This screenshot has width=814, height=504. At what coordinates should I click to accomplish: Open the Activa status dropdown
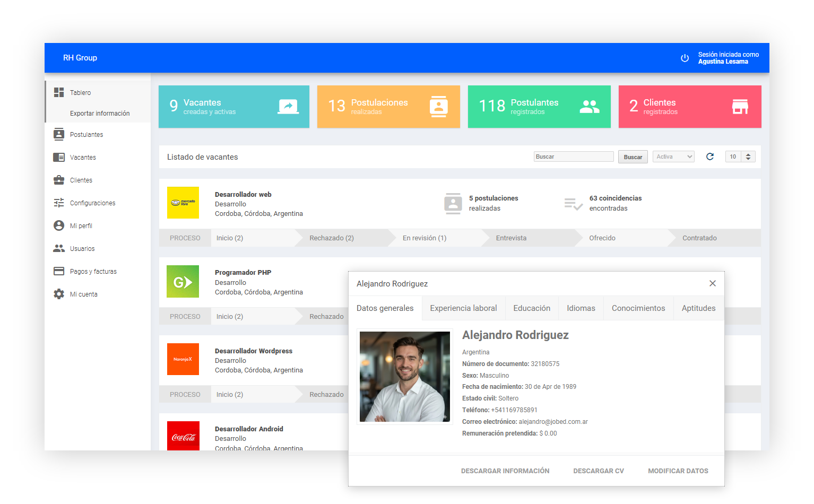click(x=673, y=157)
